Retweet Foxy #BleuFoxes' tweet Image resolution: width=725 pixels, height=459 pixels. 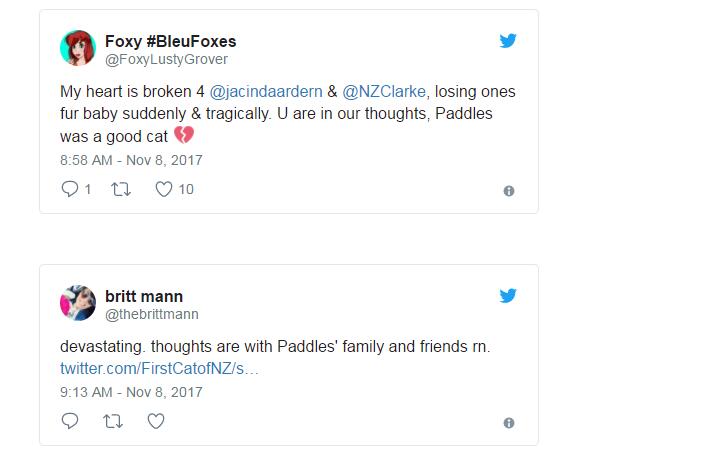click(120, 189)
